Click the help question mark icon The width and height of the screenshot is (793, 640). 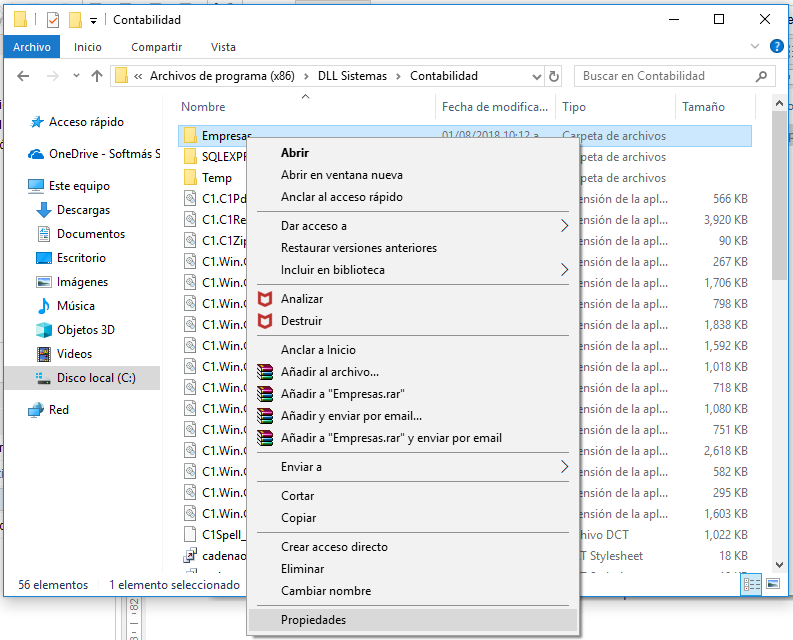point(776,47)
